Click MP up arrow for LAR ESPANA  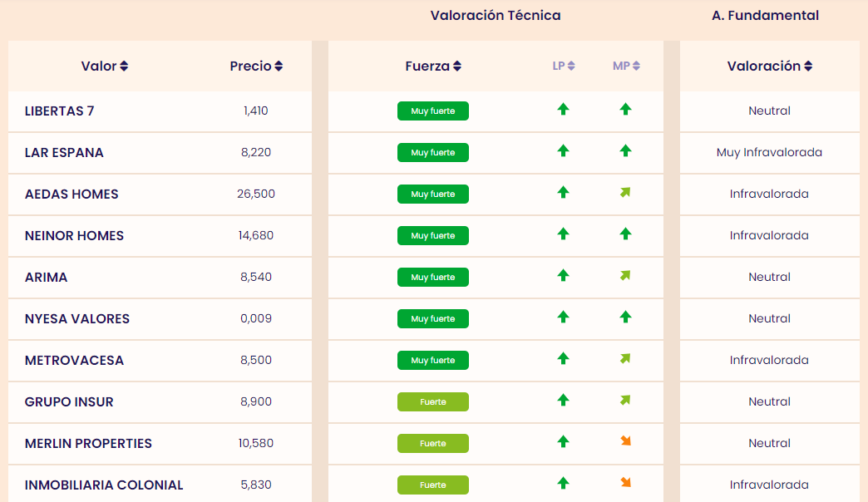coord(626,150)
